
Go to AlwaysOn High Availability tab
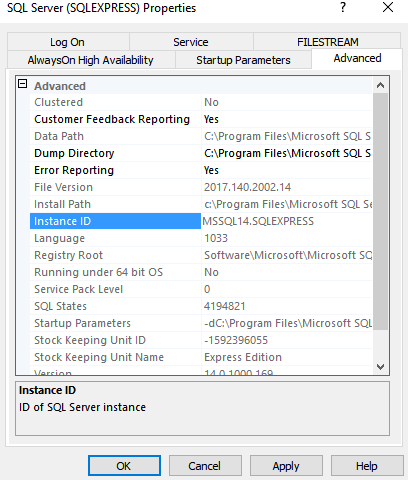click(91, 60)
